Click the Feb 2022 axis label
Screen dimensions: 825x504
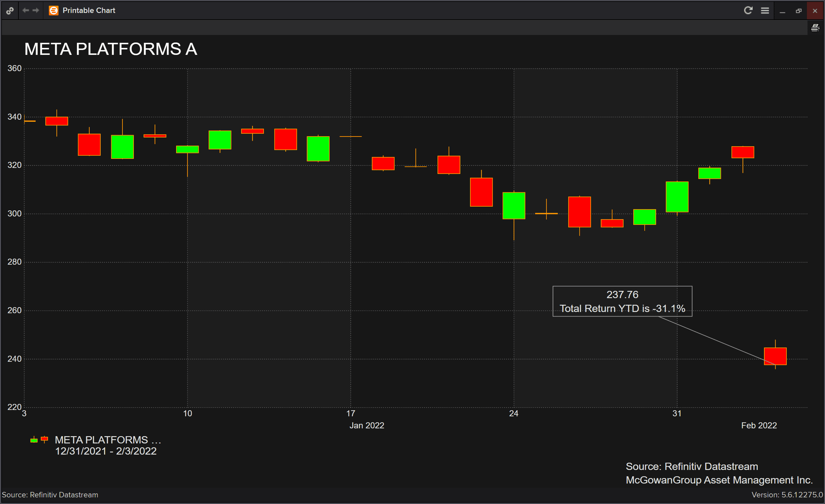(759, 425)
